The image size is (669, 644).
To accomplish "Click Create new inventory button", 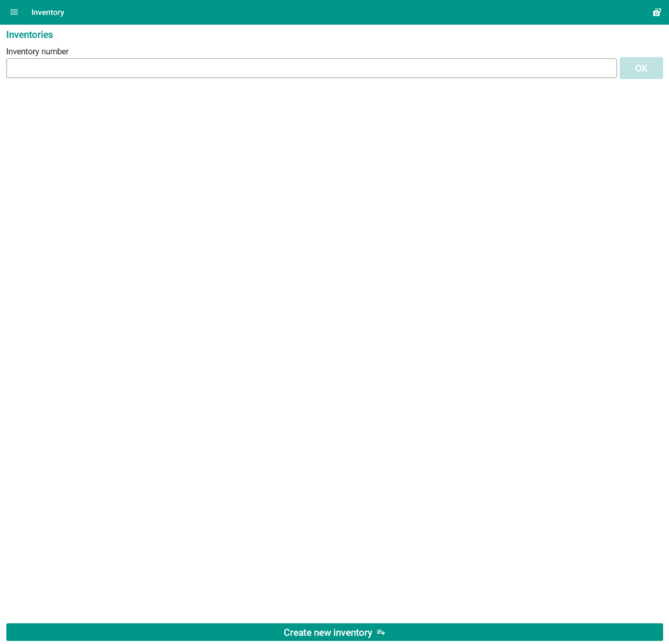I will [x=334, y=632].
